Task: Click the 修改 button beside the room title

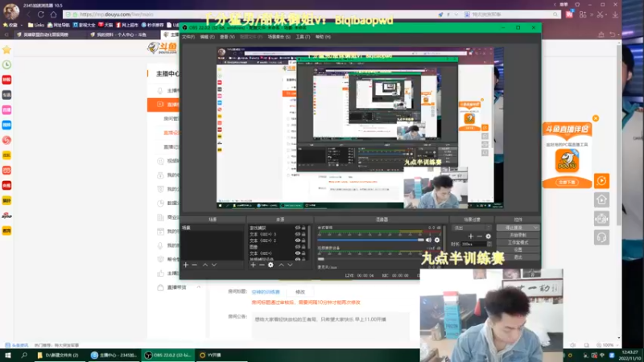Action: [300, 292]
